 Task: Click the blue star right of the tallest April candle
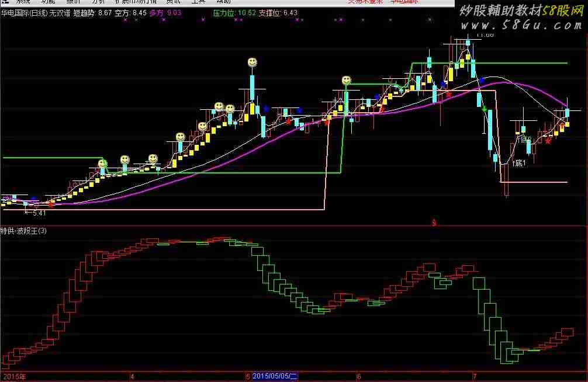pos(266,109)
